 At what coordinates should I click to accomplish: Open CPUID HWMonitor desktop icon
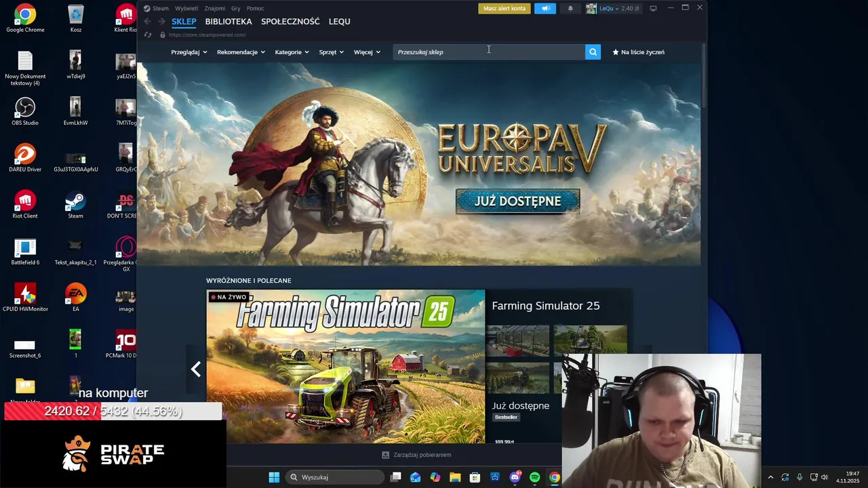25,297
